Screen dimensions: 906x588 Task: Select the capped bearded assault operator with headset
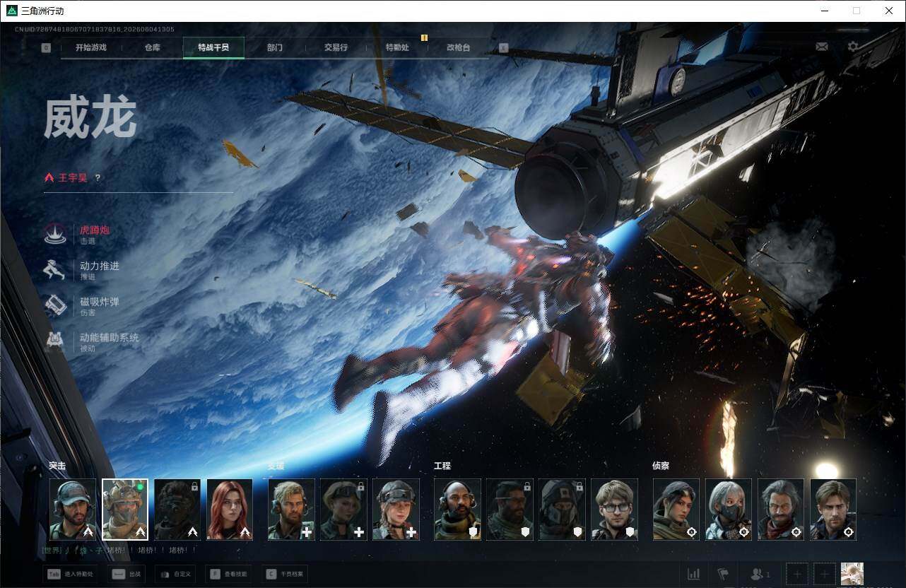(x=73, y=510)
